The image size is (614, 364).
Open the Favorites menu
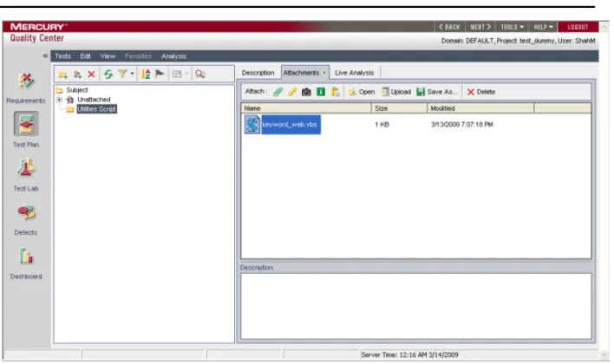click(x=138, y=56)
